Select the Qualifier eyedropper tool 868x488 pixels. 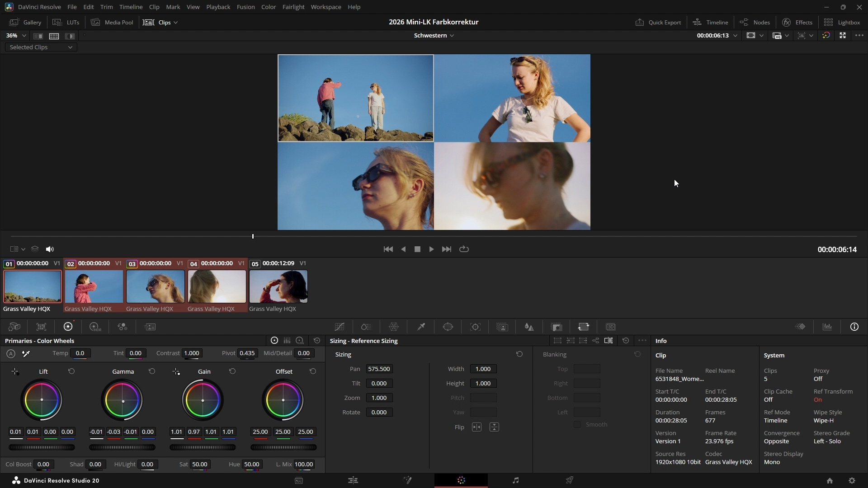tap(421, 327)
